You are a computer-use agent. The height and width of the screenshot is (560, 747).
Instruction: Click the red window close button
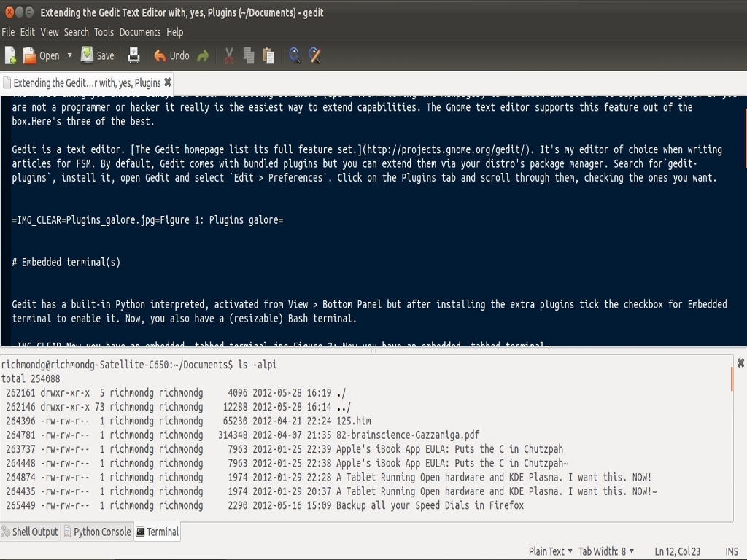pyautogui.click(x=9, y=12)
